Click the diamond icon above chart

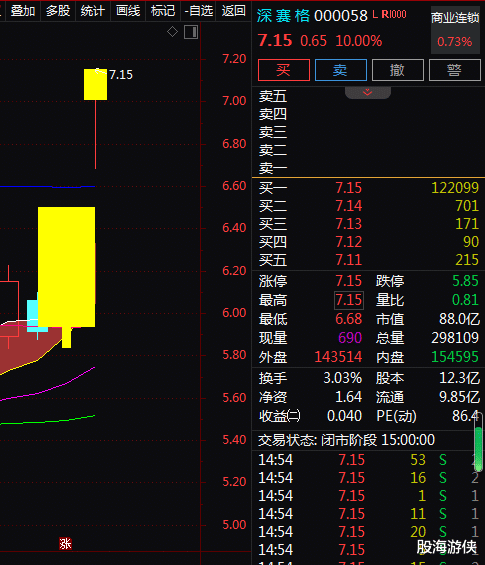pyautogui.click(x=172, y=32)
